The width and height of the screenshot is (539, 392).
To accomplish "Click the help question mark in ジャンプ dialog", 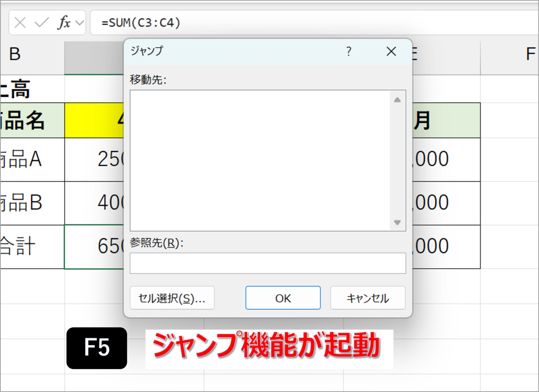I will tap(348, 51).
